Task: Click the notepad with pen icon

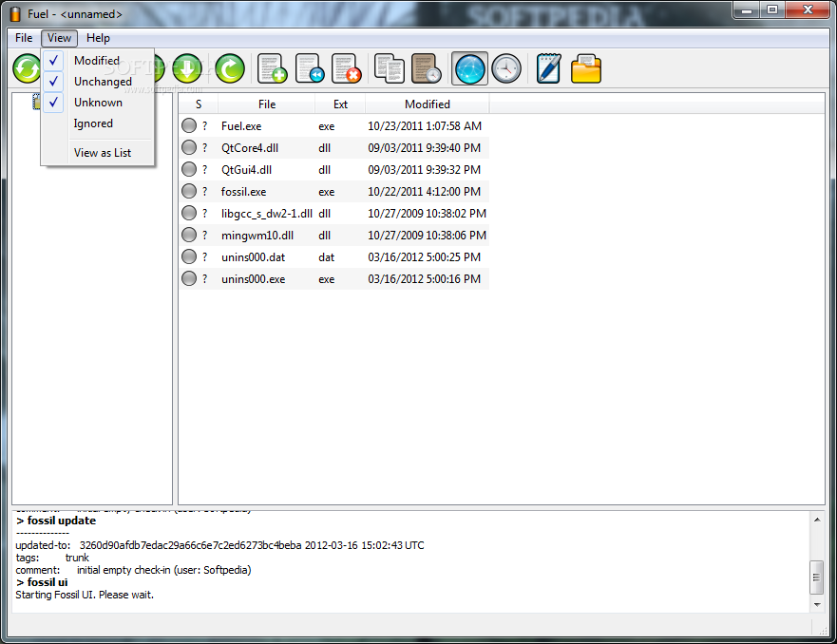Action: click(x=549, y=68)
